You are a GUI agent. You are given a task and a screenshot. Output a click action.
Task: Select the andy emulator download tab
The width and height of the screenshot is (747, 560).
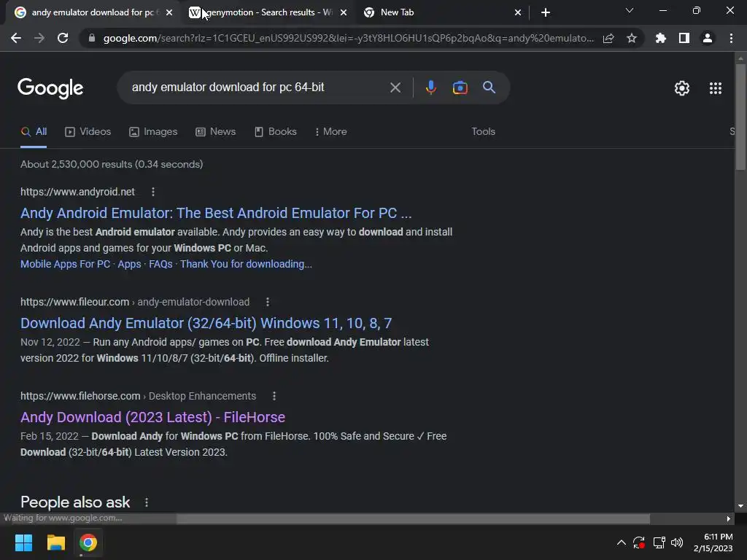[x=93, y=12]
